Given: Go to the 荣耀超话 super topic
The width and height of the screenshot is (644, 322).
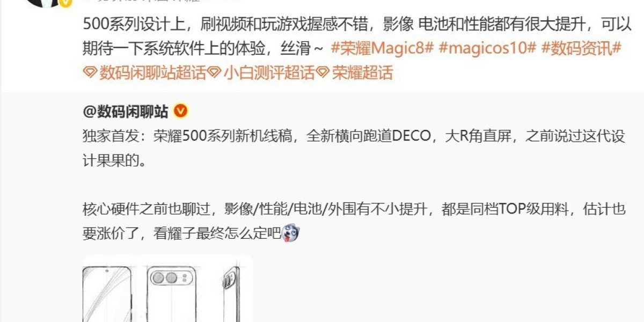Looking at the screenshot, I should point(363,72).
